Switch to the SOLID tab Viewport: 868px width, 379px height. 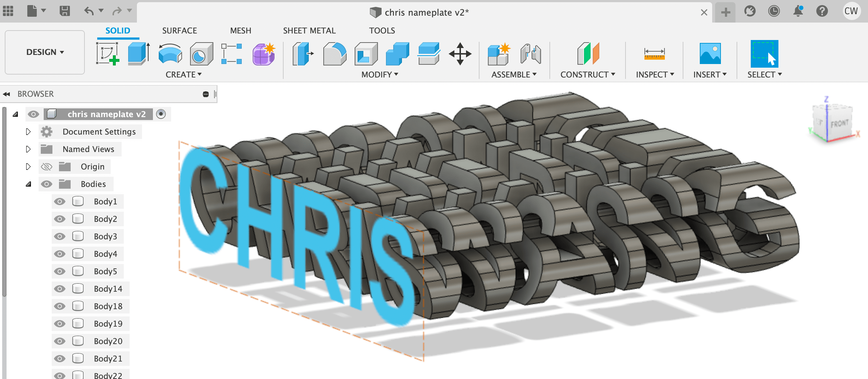[118, 31]
